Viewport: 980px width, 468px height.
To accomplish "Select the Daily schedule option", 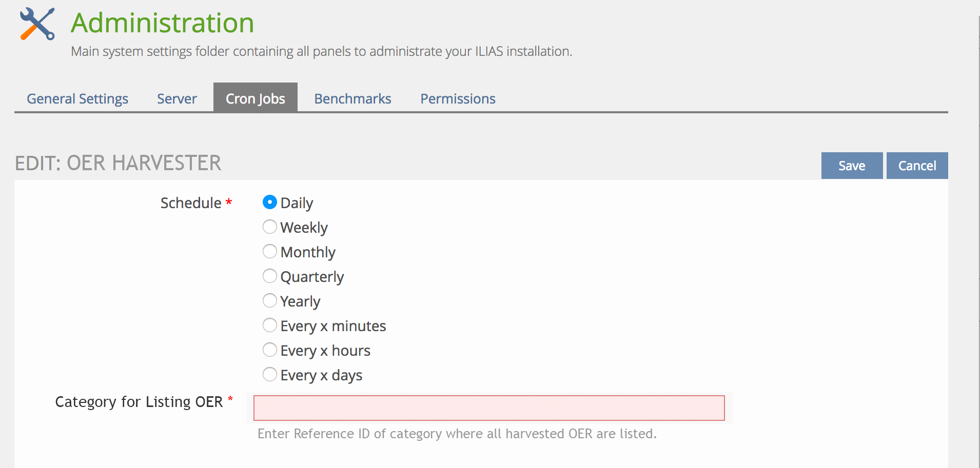I will pyautogui.click(x=270, y=202).
